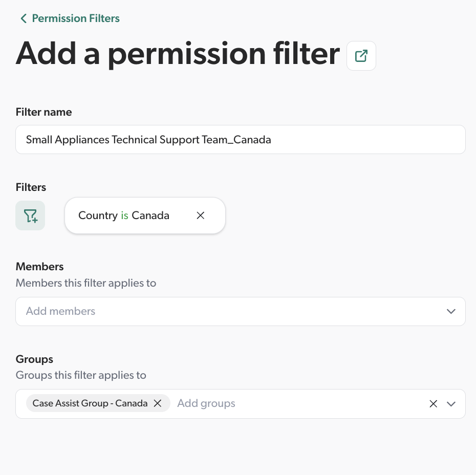Image resolution: width=476 pixels, height=475 pixels.
Task: Click the back chevron icon beside Permission Filters
Action: pos(24,18)
